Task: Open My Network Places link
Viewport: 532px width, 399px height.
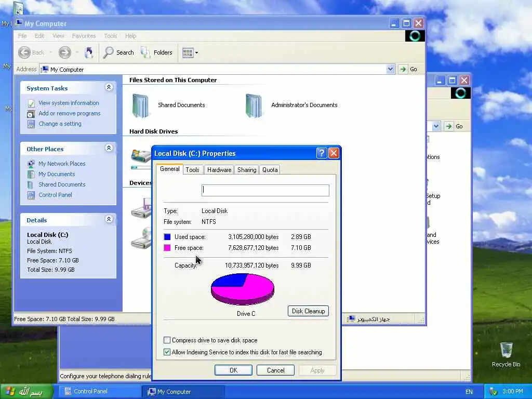Action: (x=62, y=164)
